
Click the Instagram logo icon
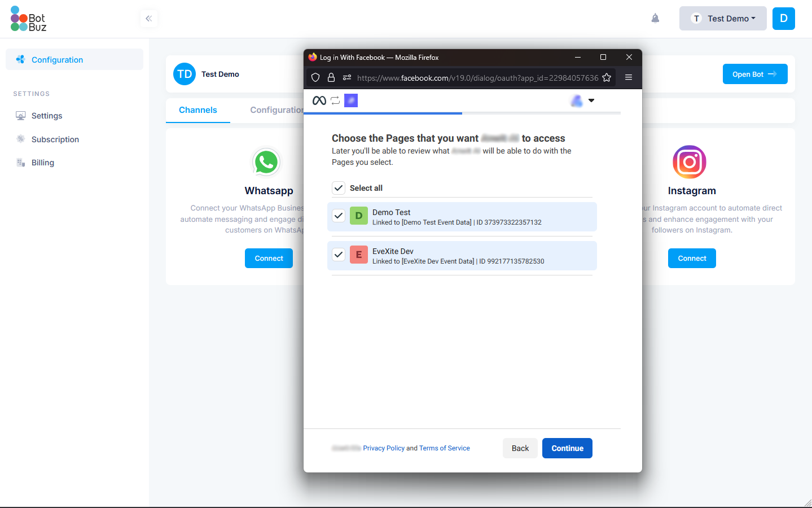(690, 162)
